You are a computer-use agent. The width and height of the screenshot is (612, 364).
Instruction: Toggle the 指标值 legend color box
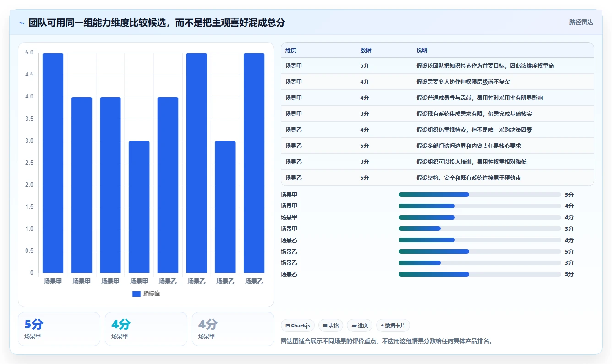click(137, 293)
